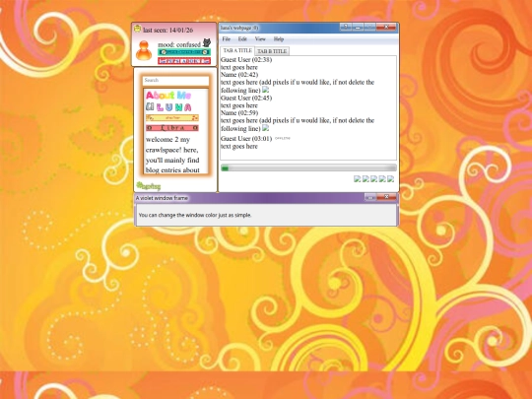Click the red blinkie banner under mood
This screenshot has width=532, height=399.
point(184,61)
